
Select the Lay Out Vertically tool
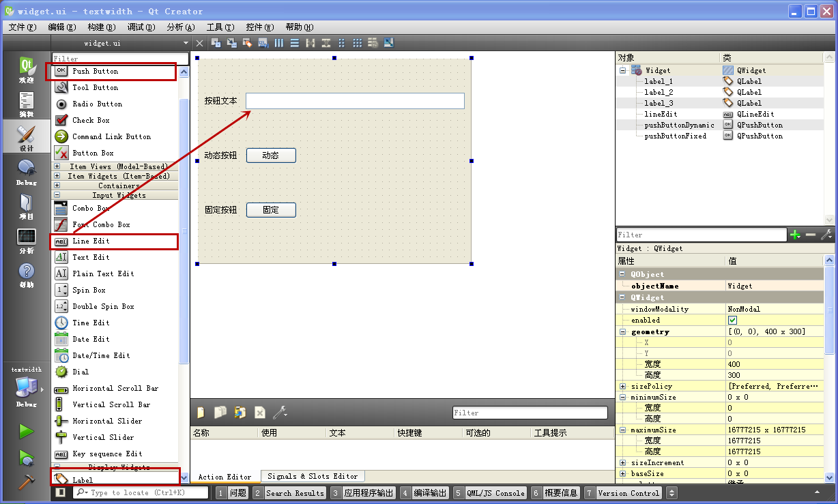coord(295,42)
